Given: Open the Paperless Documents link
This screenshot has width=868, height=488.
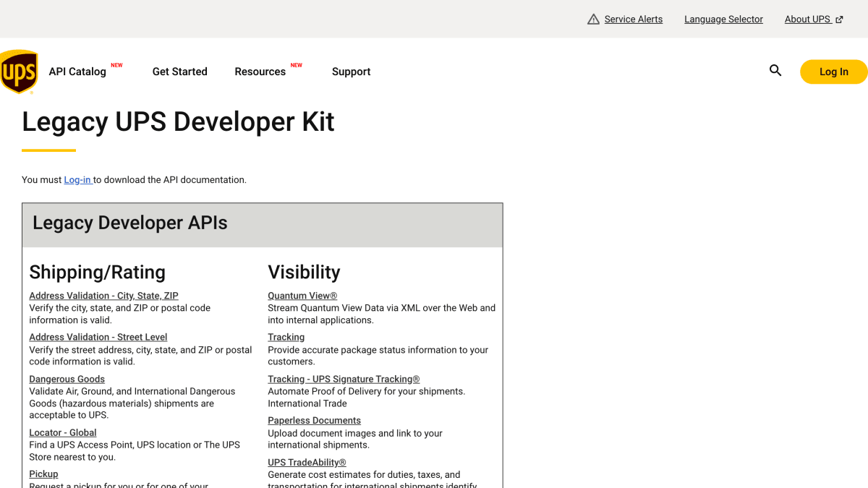Looking at the screenshot, I should click(x=315, y=421).
